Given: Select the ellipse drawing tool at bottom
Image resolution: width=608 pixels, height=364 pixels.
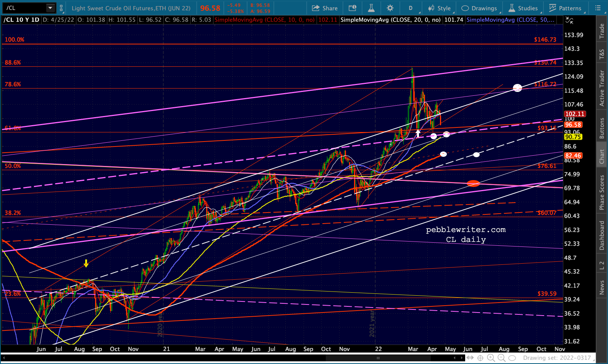Looking at the screenshot, I should pos(513,358).
